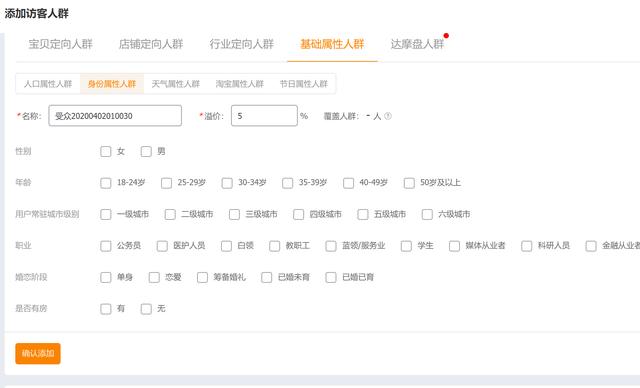Image resolution: width=640 pixels, height=388 pixels.
Task: Select the 白领 occupation checkbox
Action: [x=226, y=246]
